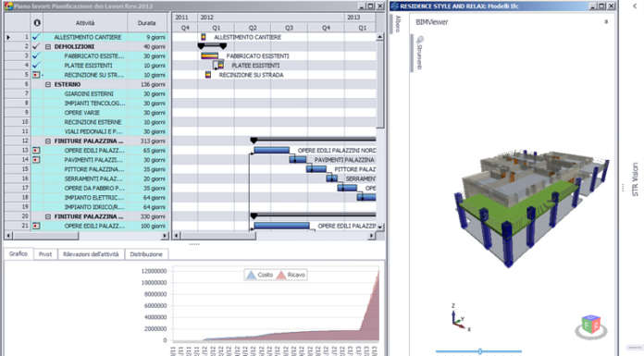Image resolution: width=644 pixels, height=356 pixels.
Task: Collapse the FINITURE PALAZZINA group on row 12
Action: click(48, 141)
